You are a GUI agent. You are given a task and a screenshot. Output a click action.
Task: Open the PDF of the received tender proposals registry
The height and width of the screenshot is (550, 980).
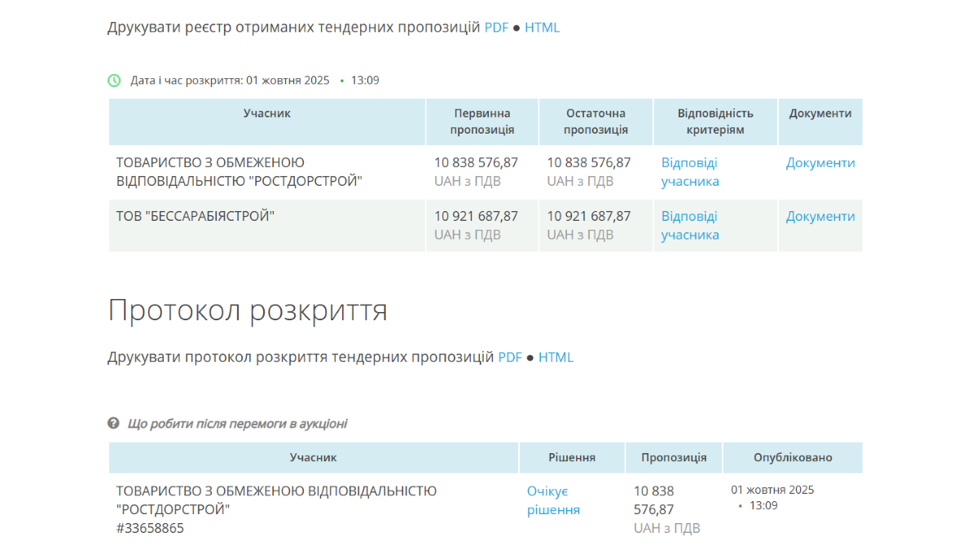[x=496, y=28]
